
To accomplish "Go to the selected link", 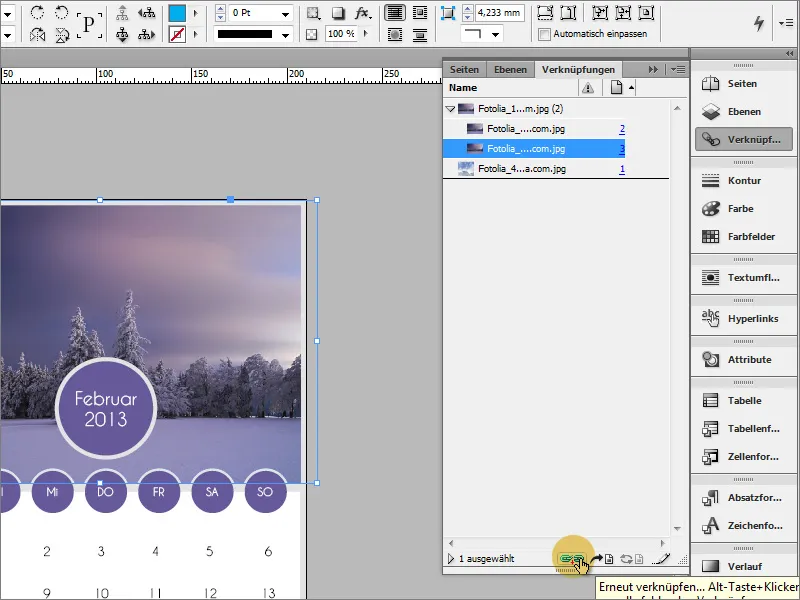I will (x=603, y=559).
